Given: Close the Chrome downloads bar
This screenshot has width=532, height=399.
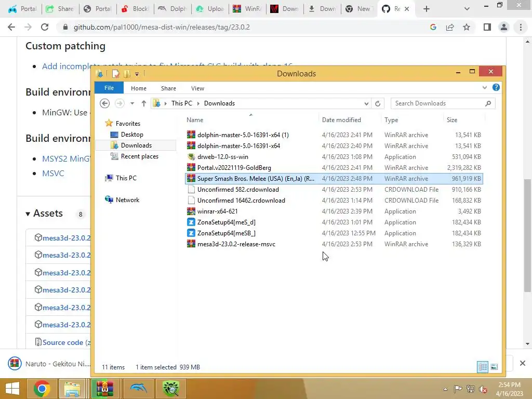Looking at the screenshot, I should tap(523, 363).
